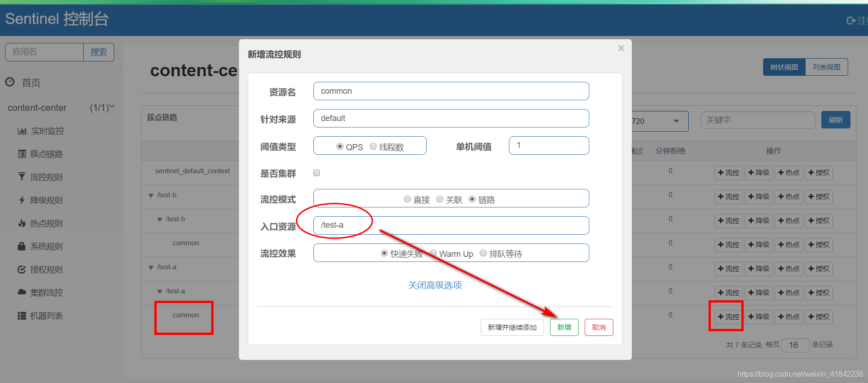Open 簇点链路 menu item
This screenshot has height=383, width=868.
click(x=46, y=154)
